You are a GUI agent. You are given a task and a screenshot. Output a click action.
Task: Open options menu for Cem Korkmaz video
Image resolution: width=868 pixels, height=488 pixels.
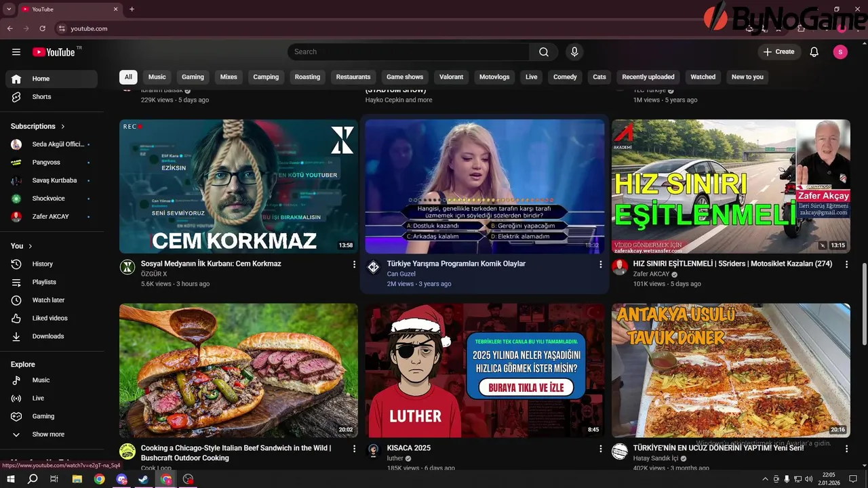click(354, 264)
